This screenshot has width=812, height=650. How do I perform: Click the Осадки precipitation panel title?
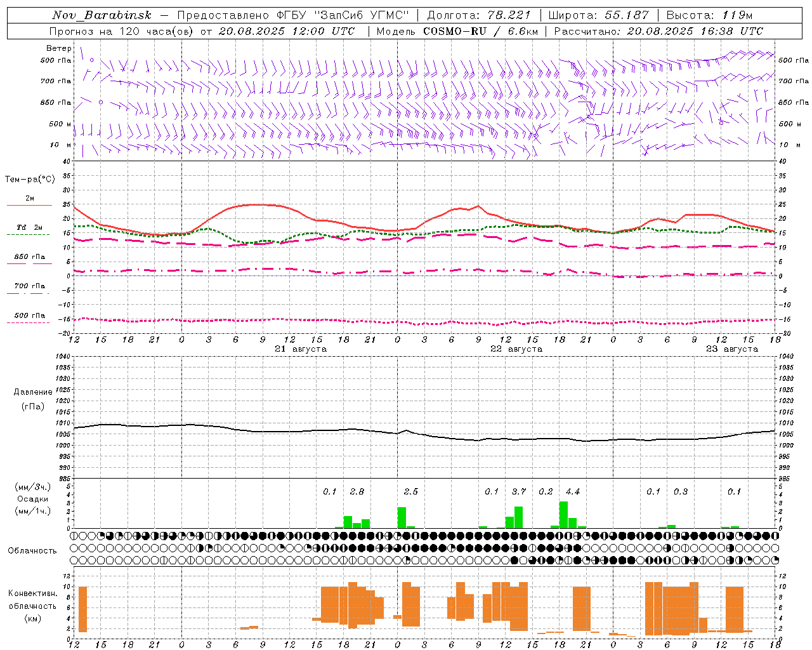33,499
